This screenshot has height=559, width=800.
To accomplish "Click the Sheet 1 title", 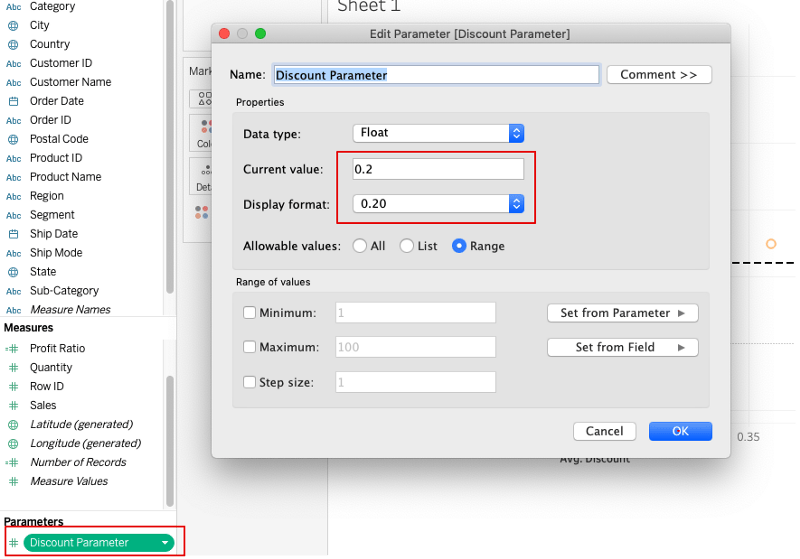I will pyautogui.click(x=369, y=7).
